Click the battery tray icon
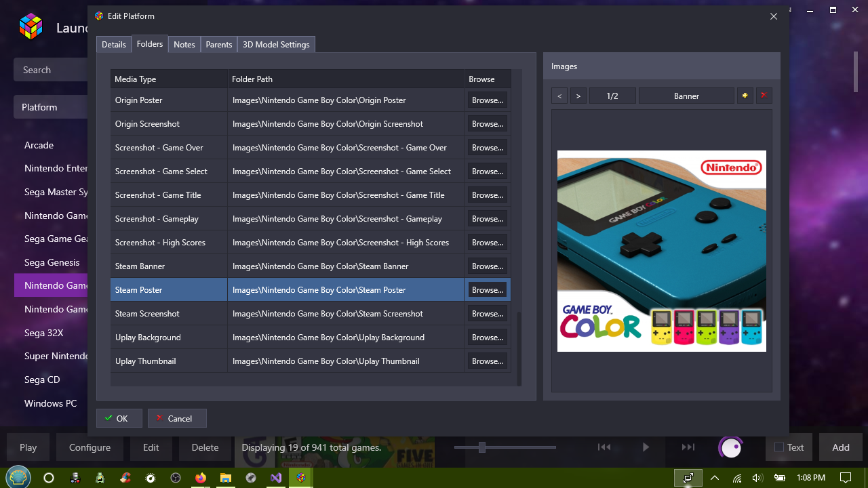Viewport: 868px width, 488px height. click(x=780, y=478)
